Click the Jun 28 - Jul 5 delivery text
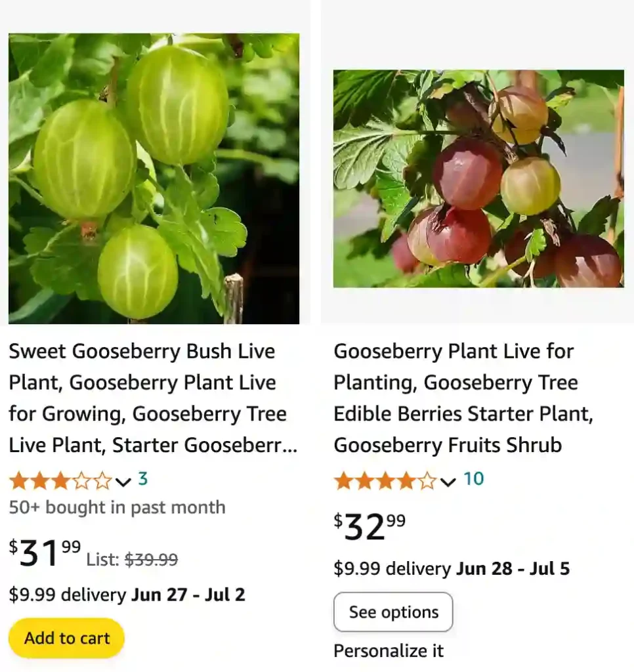This screenshot has height=672, width=634. pos(513,568)
